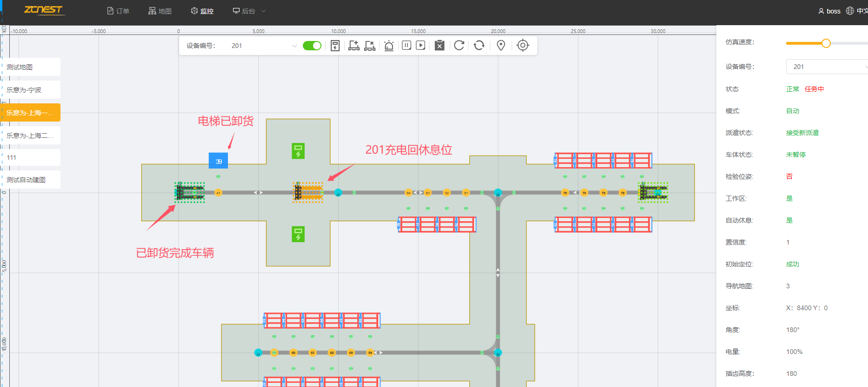This screenshot has width=868, height=387.
Task: Click the add pallet icon
Action: pos(354,46)
